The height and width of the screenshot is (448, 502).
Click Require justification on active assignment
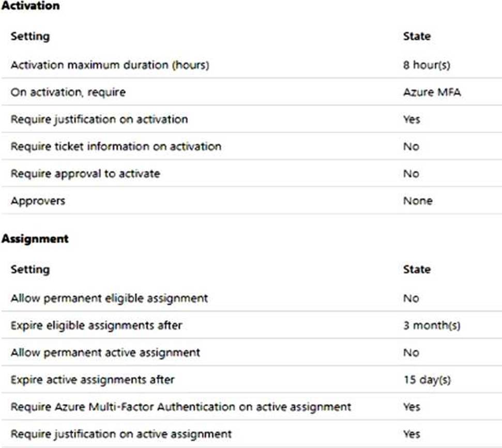tap(121, 434)
